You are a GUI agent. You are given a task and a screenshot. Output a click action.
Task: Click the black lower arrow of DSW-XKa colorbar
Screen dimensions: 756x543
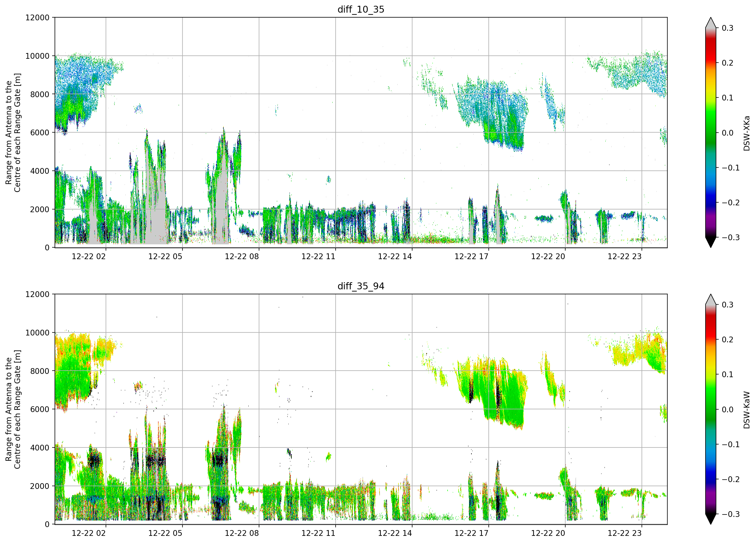pyautogui.click(x=711, y=242)
